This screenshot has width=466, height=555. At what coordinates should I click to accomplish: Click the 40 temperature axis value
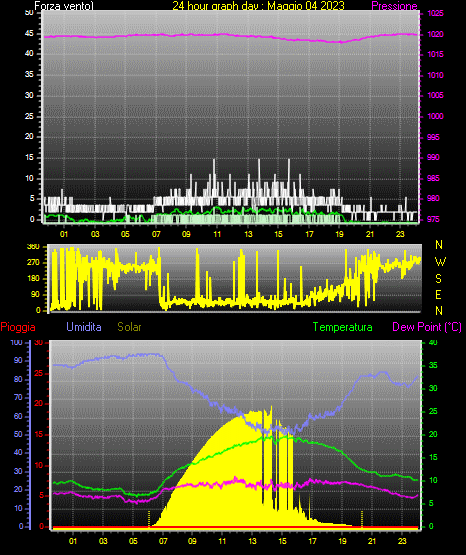click(433, 342)
